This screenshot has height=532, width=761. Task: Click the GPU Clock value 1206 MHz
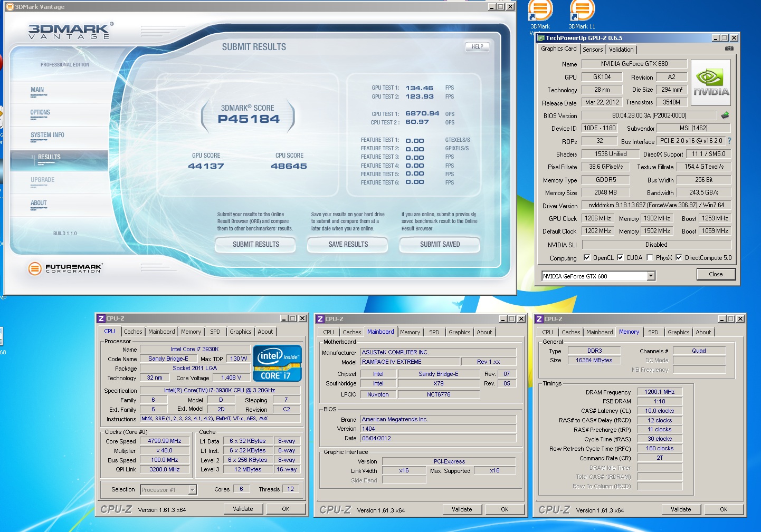[x=598, y=218]
